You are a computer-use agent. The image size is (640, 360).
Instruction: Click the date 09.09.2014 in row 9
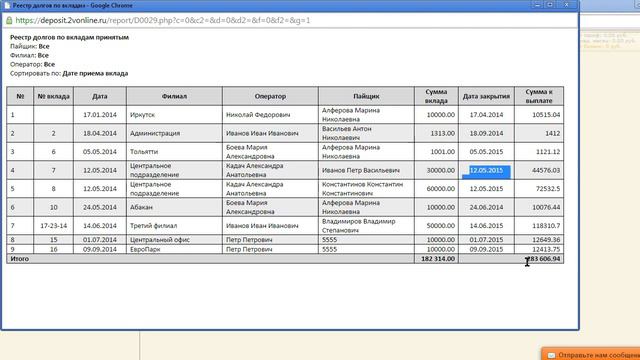(100, 249)
